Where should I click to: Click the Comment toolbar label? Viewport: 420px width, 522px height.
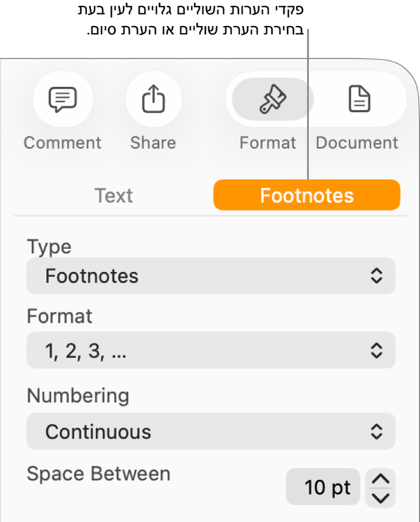pos(62,142)
